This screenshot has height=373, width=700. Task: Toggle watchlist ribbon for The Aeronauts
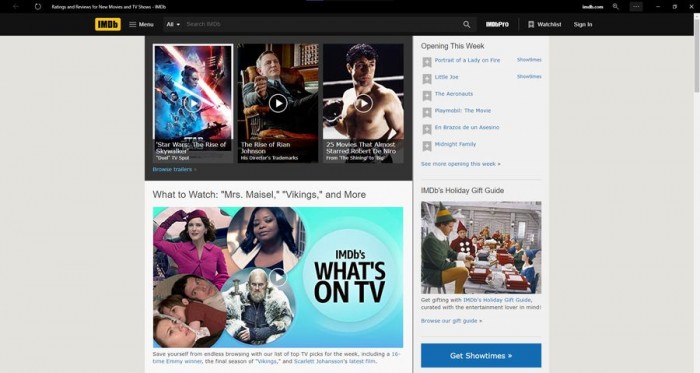[x=427, y=95]
